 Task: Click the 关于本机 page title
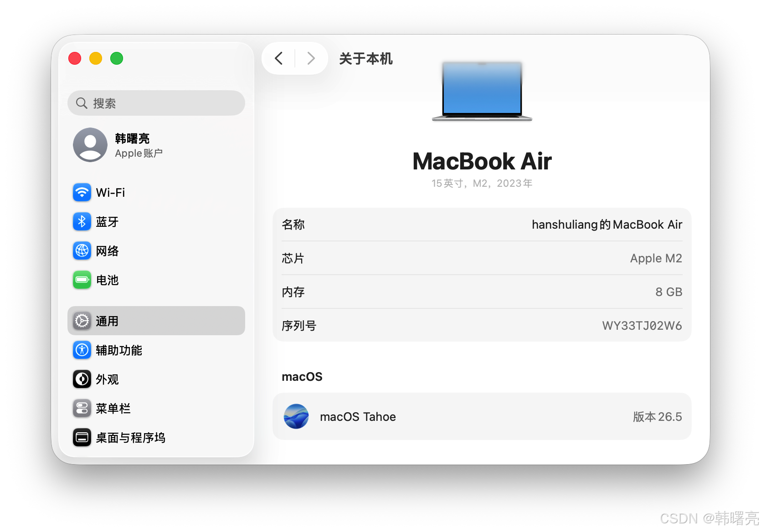(366, 58)
